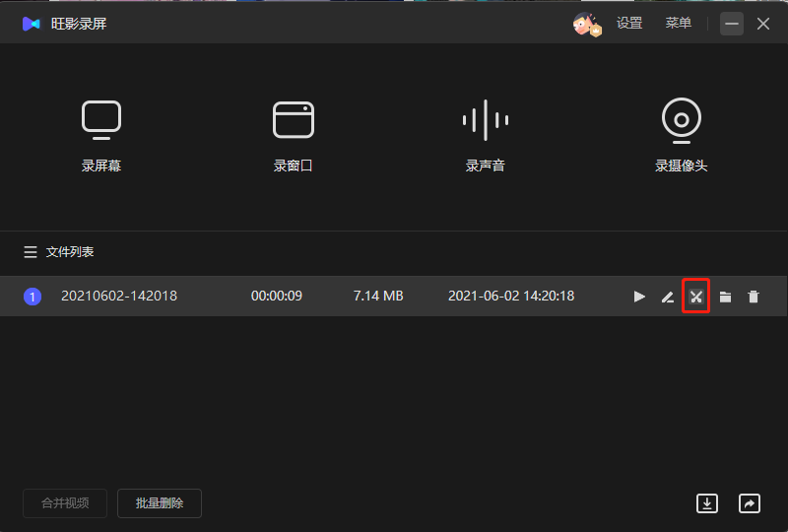
Task: Select the 录声音 audio recording icon
Action: click(486, 119)
